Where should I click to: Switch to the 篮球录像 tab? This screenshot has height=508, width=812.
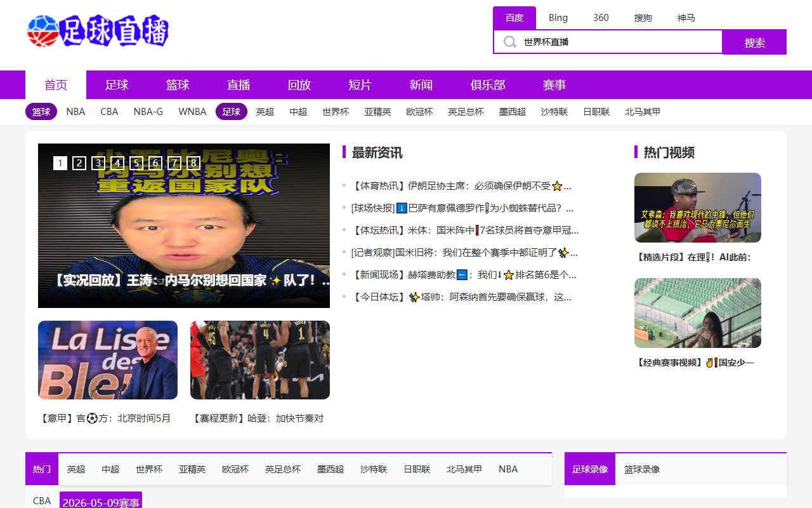coord(642,469)
